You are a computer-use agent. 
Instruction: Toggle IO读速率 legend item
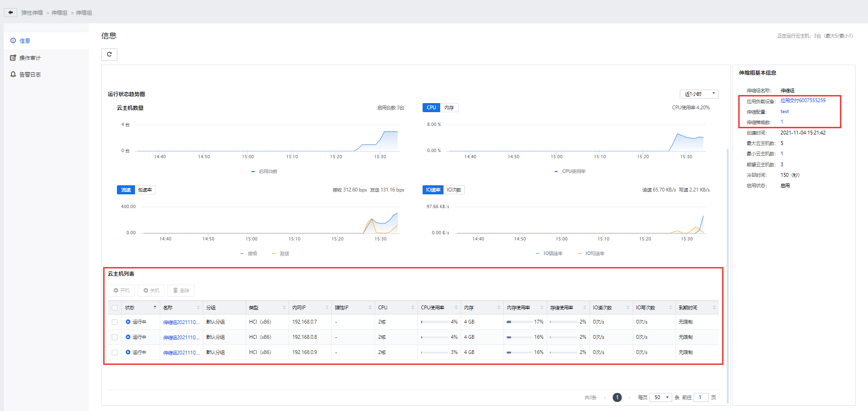(x=549, y=253)
